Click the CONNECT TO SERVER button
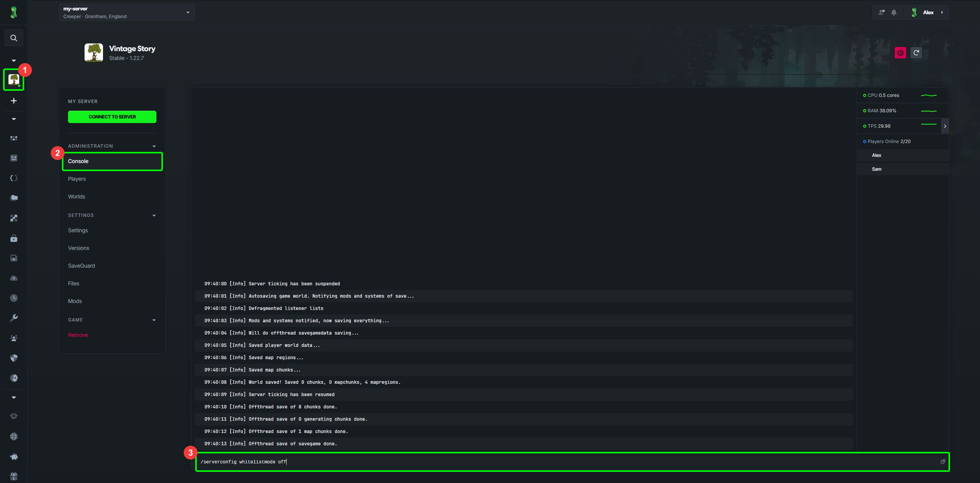The width and height of the screenshot is (980, 483). pyautogui.click(x=112, y=117)
